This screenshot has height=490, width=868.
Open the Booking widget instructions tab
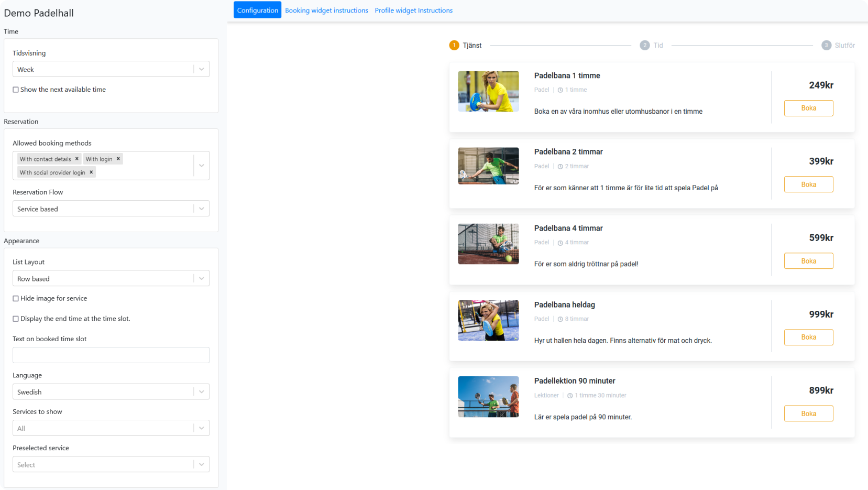click(x=326, y=10)
